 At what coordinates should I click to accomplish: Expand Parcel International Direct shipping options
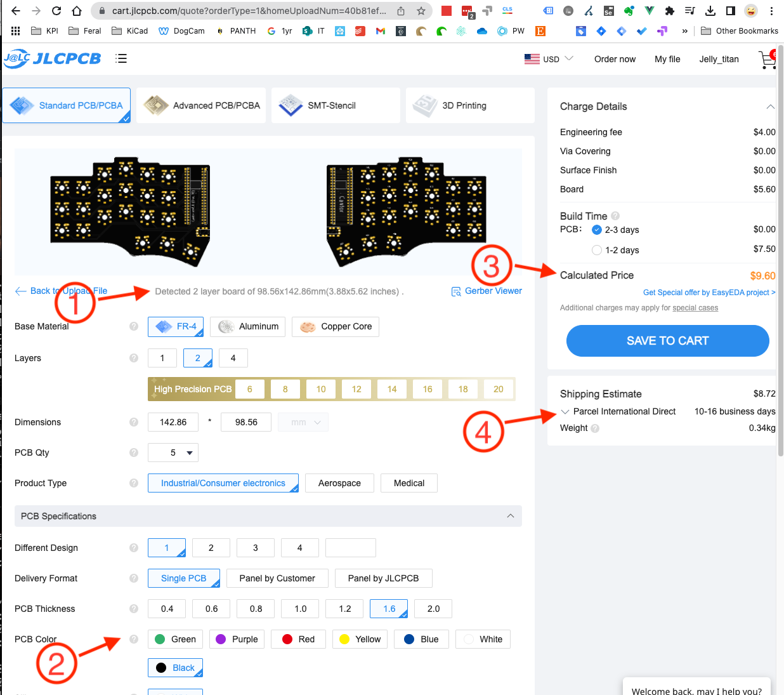click(x=565, y=411)
